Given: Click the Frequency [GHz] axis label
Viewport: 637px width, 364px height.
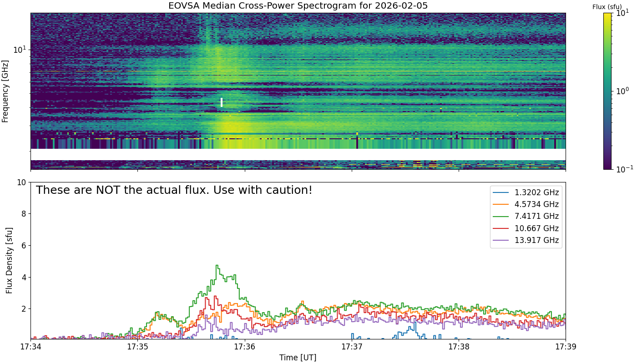Looking at the screenshot, I should tap(5, 91).
